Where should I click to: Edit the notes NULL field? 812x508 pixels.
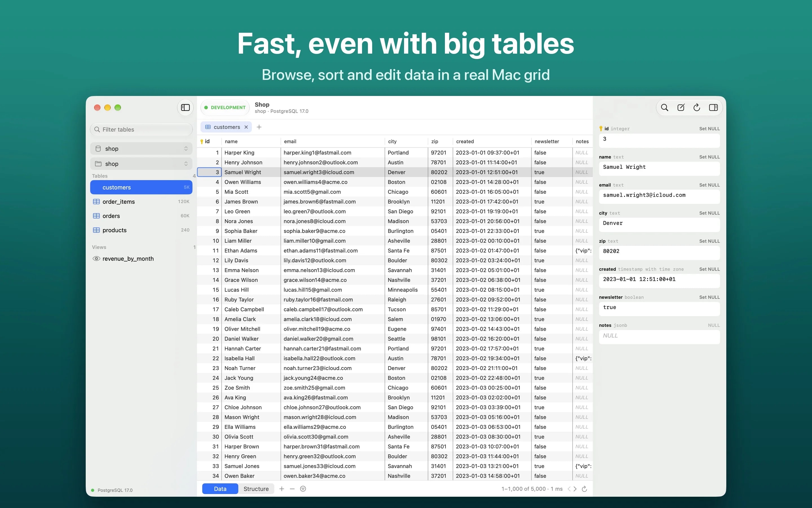tap(659, 337)
